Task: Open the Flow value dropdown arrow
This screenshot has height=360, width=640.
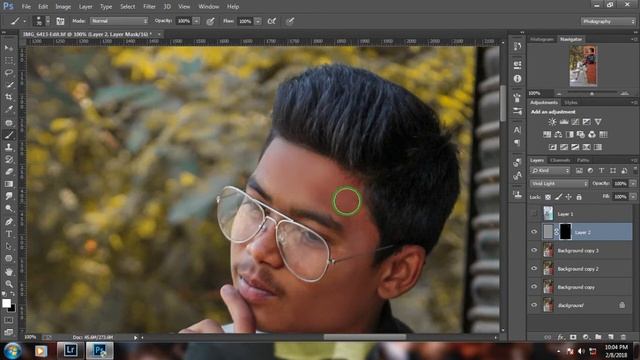Action: coord(258,21)
